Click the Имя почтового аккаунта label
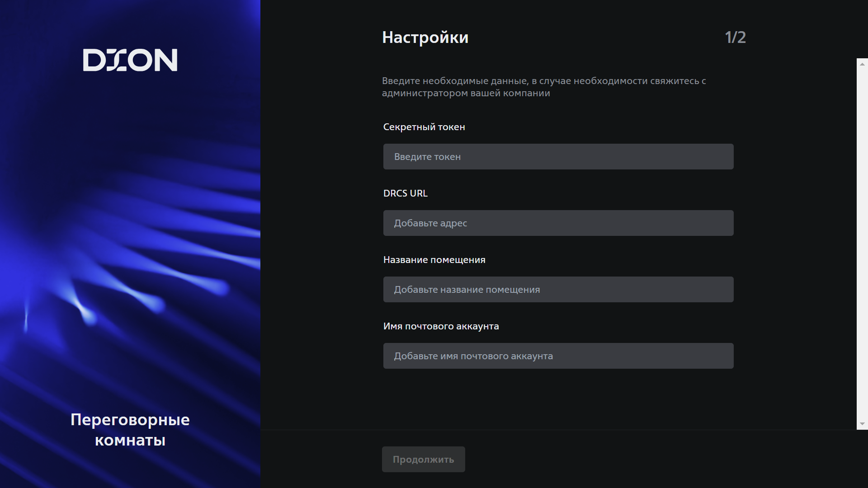 pos(441,326)
